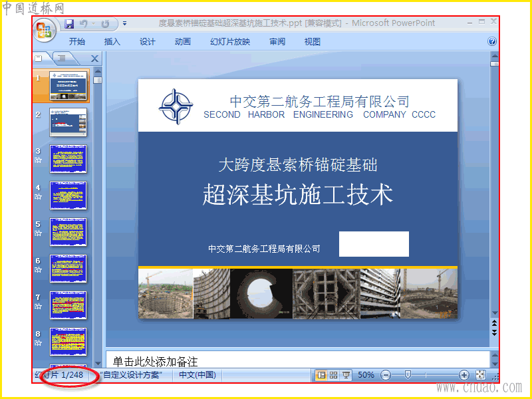Save the presentation with the floppy icon
This screenshot has width=532, height=399.
coord(69,24)
